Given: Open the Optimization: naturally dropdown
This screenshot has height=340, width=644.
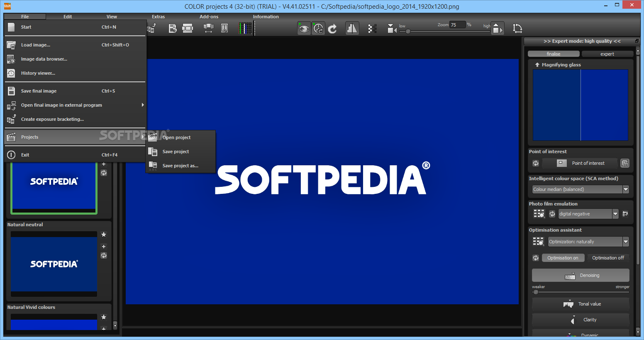Looking at the screenshot, I should coord(588,242).
